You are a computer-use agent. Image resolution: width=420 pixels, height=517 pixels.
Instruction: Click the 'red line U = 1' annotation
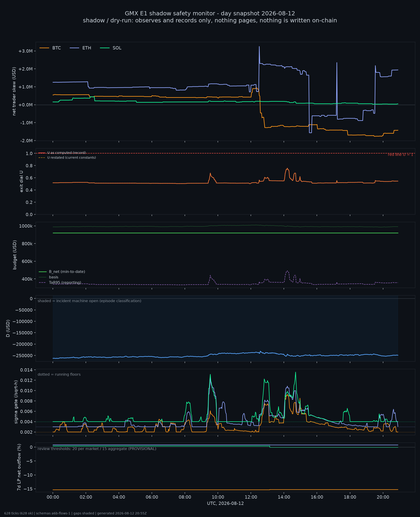click(x=400, y=155)
